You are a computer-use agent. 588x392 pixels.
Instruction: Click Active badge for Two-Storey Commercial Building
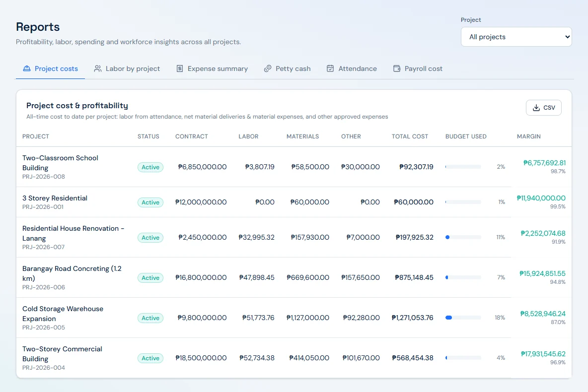pyautogui.click(x=150, y=358)
